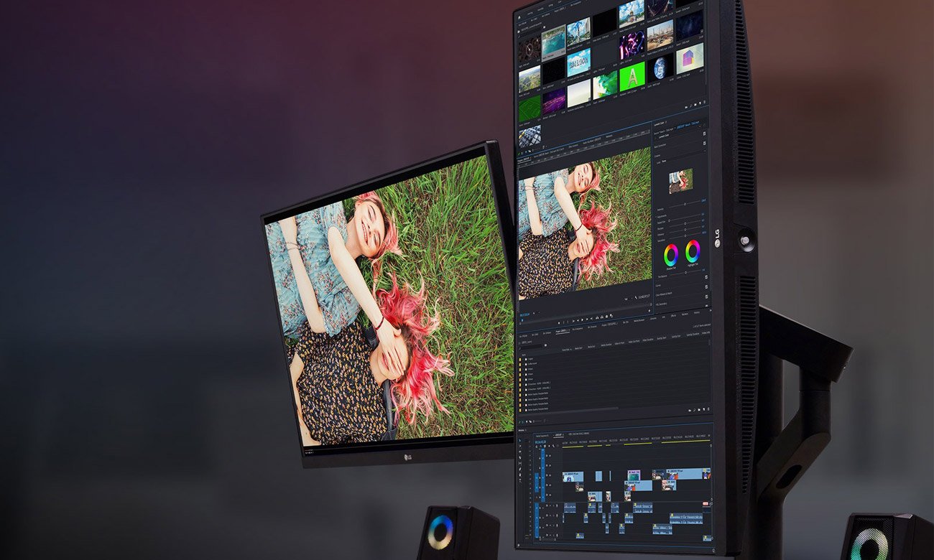The image size is (934, 560).
Task: Click the search field in the project panel
Action: pos(531,347)
